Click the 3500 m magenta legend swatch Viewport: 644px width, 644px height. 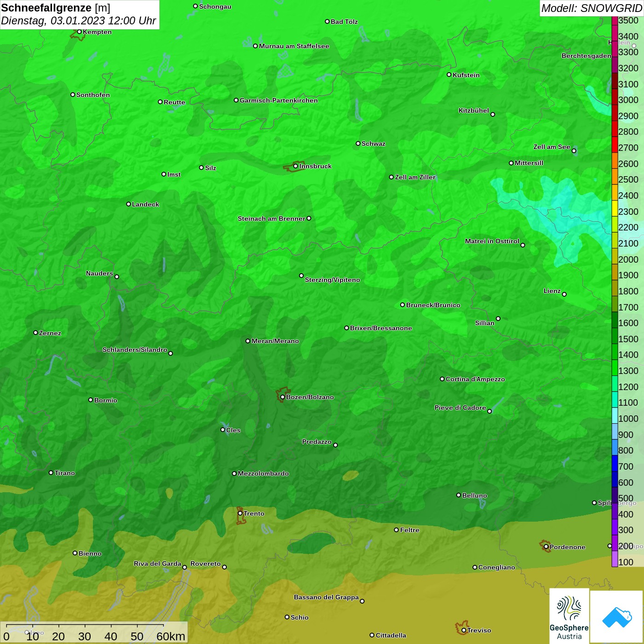[615, 21]
